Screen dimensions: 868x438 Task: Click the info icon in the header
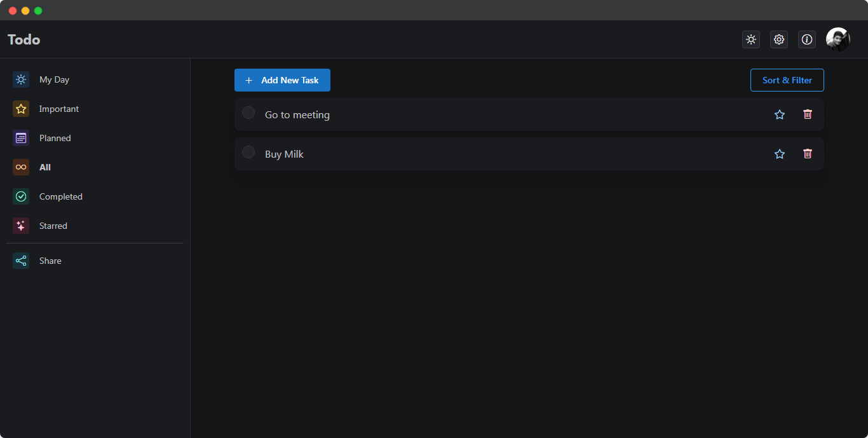tap(807, 39)
